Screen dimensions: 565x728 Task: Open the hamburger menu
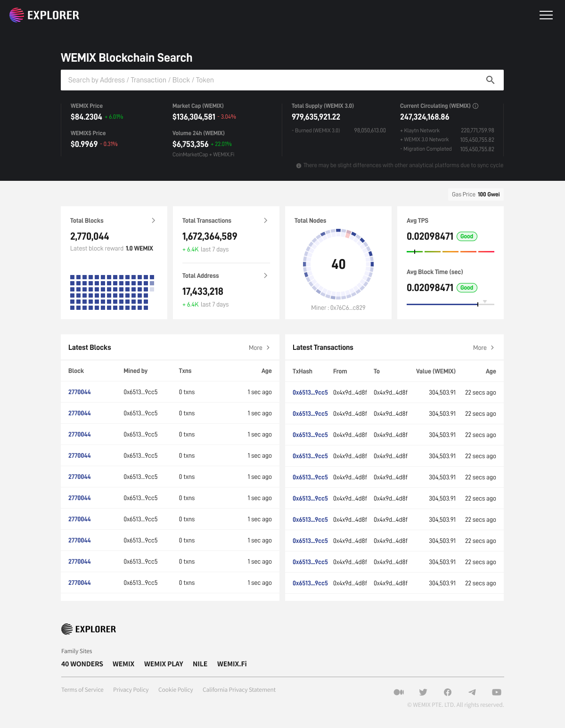point(546,15)
